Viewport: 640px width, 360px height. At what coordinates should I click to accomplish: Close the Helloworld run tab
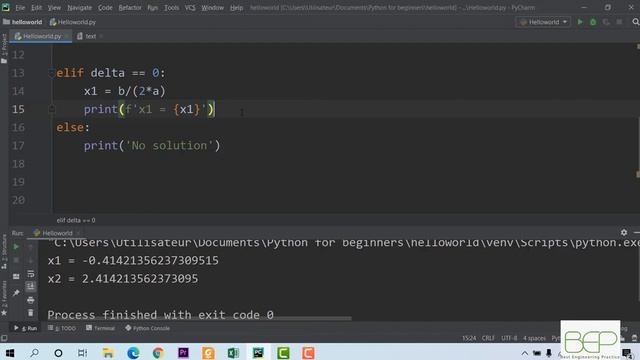pos(78,233)
